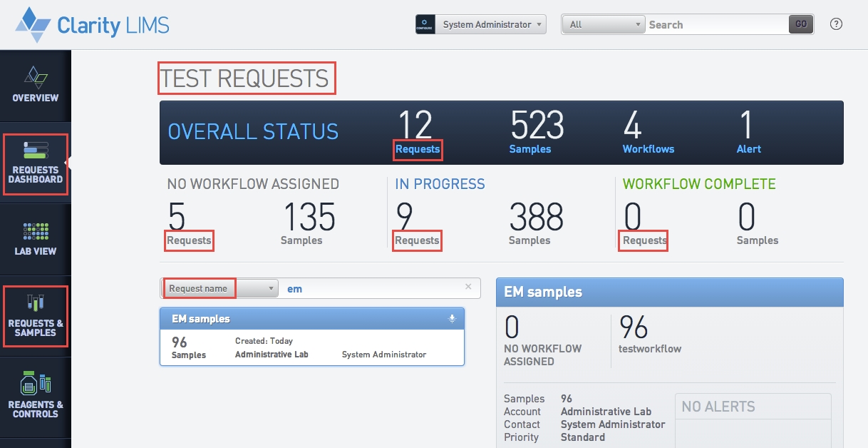
Task: Select the EM samples request card
Action: tap(311, 347)
